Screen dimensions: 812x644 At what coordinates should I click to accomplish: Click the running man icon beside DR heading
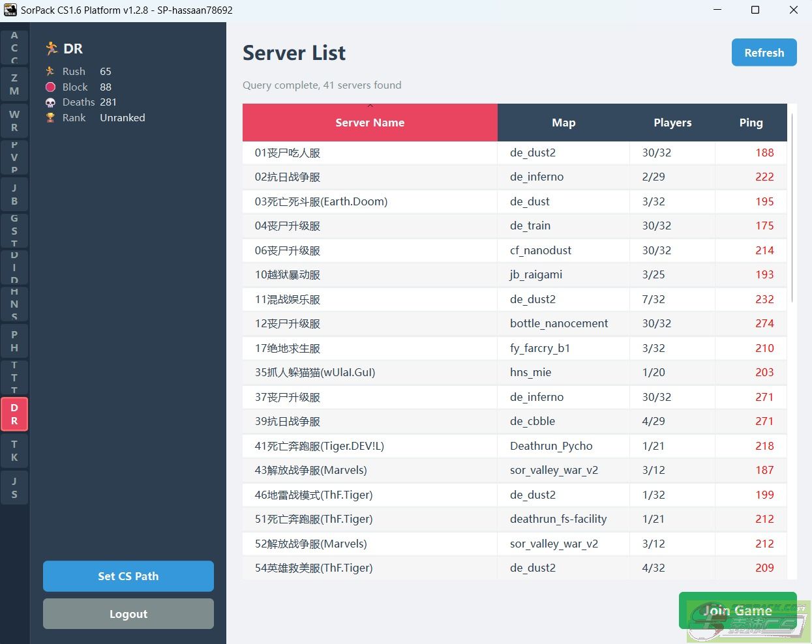pos(52,49)
